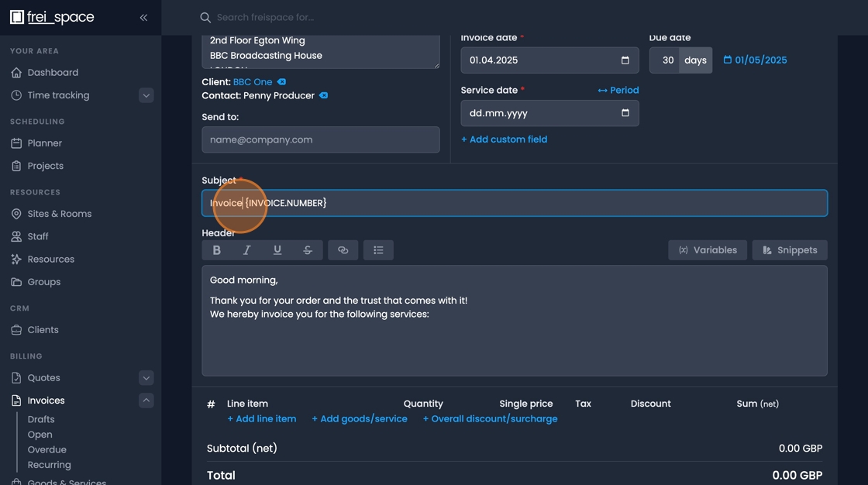Apply underline formatting in the header editor
The height and width of the screenshot is (485, 868).
tap(277, 249)
